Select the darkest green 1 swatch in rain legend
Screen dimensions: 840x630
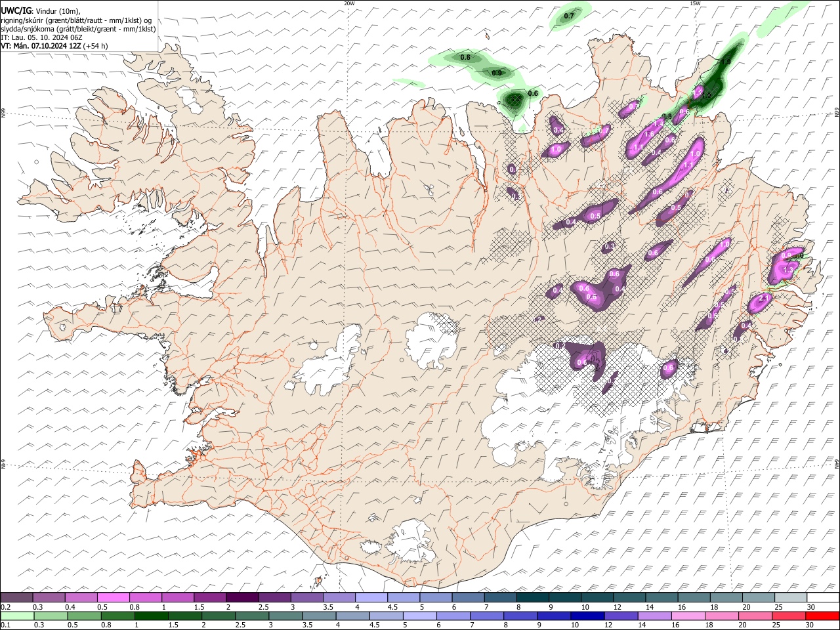tap(152, 616)
